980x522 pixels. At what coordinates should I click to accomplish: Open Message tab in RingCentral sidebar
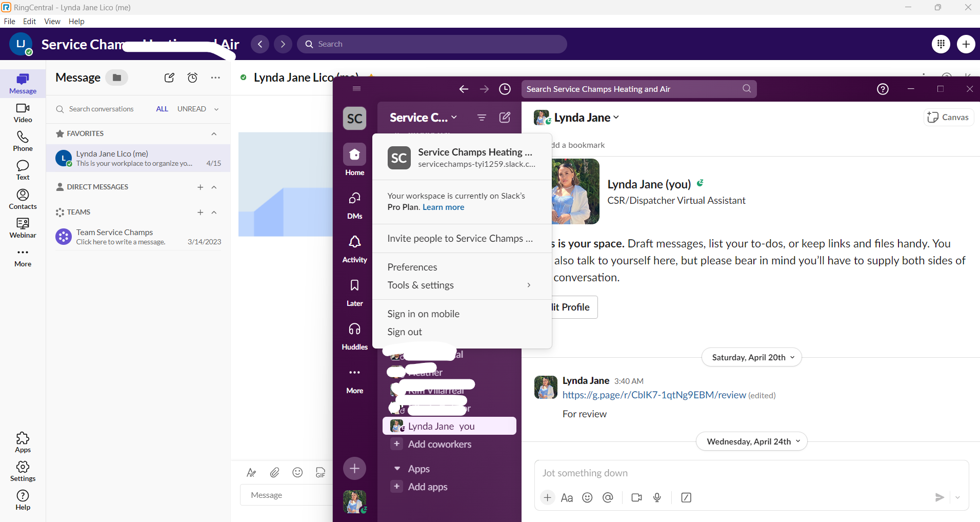[23, 83]
